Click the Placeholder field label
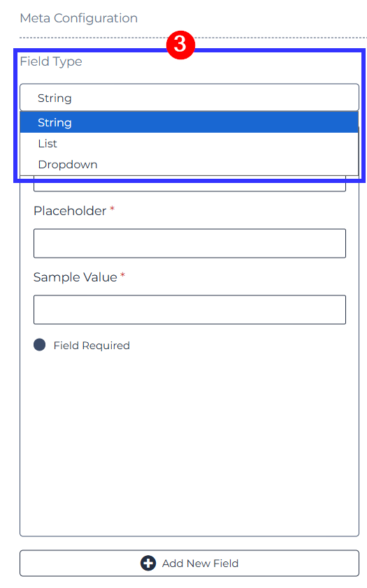The width and height of the screenshot is (367, 588). [x=70, y=211]
